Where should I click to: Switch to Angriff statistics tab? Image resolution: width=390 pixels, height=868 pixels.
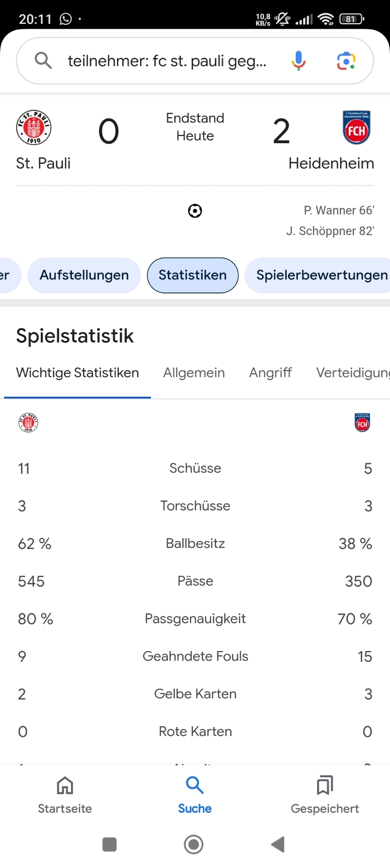(x=270, y=373)
